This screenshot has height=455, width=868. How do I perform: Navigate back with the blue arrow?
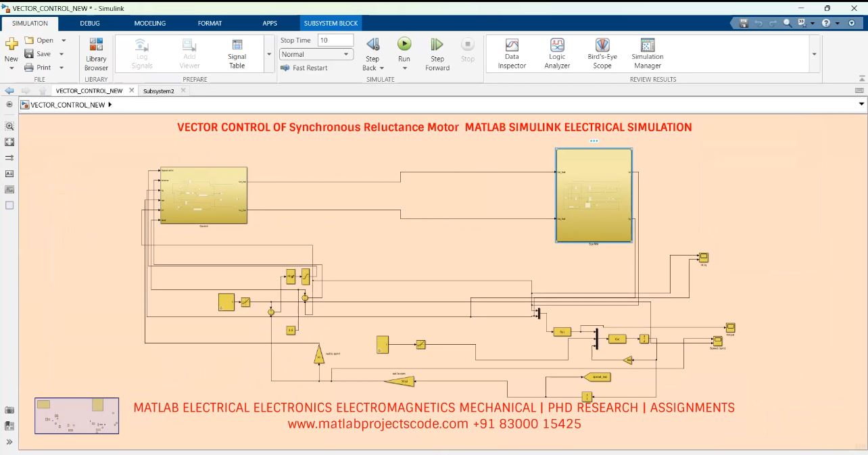[x=9, y=91]
